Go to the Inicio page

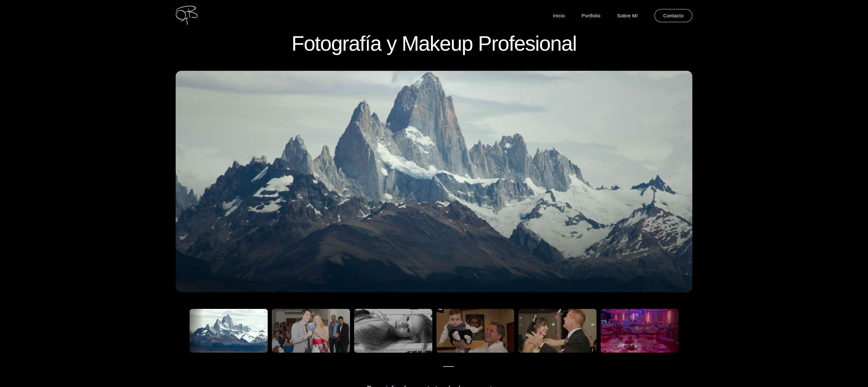click(x=558, y=16)
